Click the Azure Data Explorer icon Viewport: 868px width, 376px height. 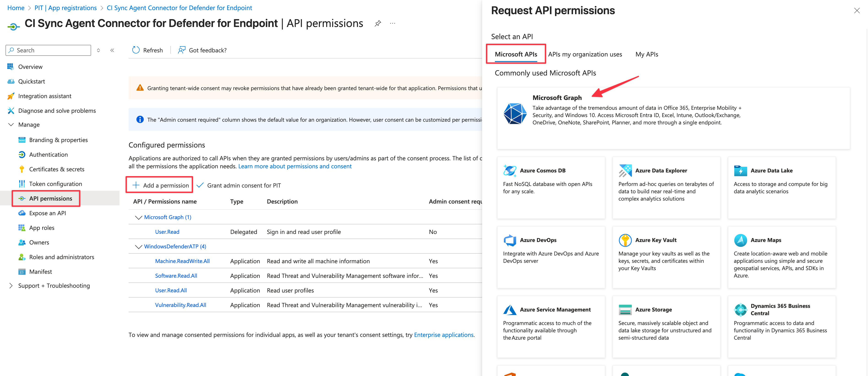[625, 171]
